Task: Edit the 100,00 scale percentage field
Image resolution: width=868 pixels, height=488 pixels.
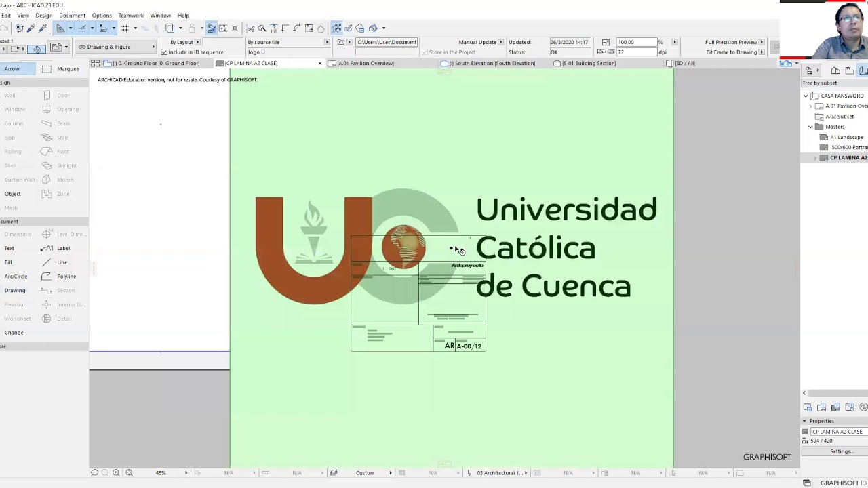Action: pyautogui.click(x=635, y=42)
